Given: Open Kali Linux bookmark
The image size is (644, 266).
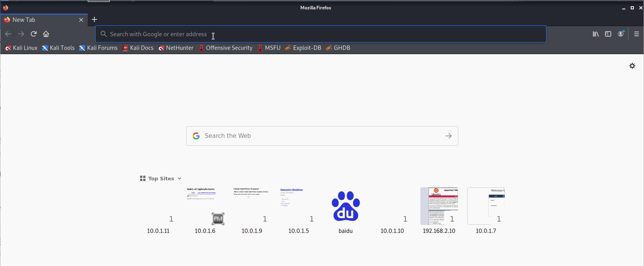Looking at the screenshot, I should [x=21, y=48].
